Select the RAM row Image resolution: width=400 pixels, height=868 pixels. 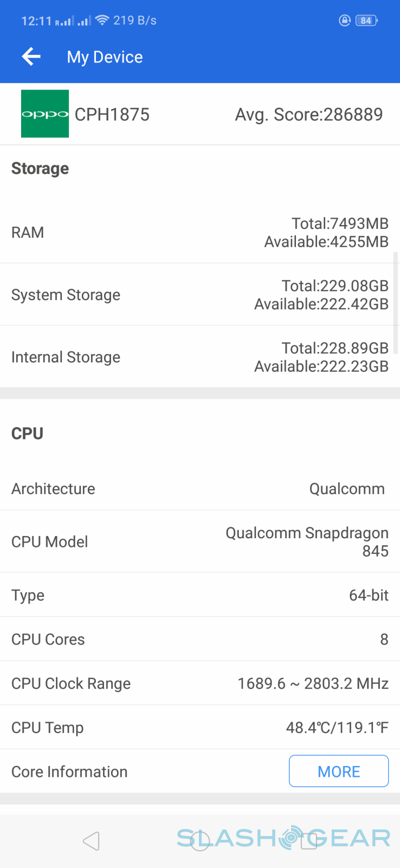(199, 232)
